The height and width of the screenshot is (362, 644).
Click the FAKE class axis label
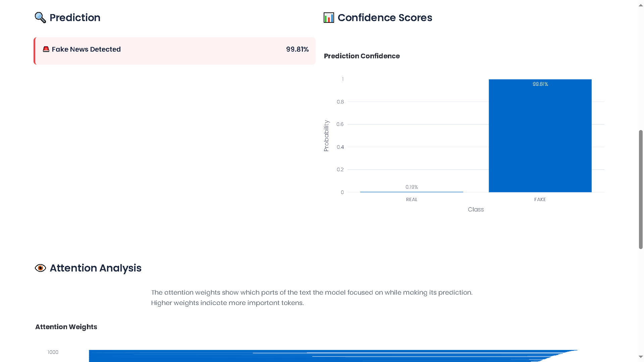click(x=540, y=199)
